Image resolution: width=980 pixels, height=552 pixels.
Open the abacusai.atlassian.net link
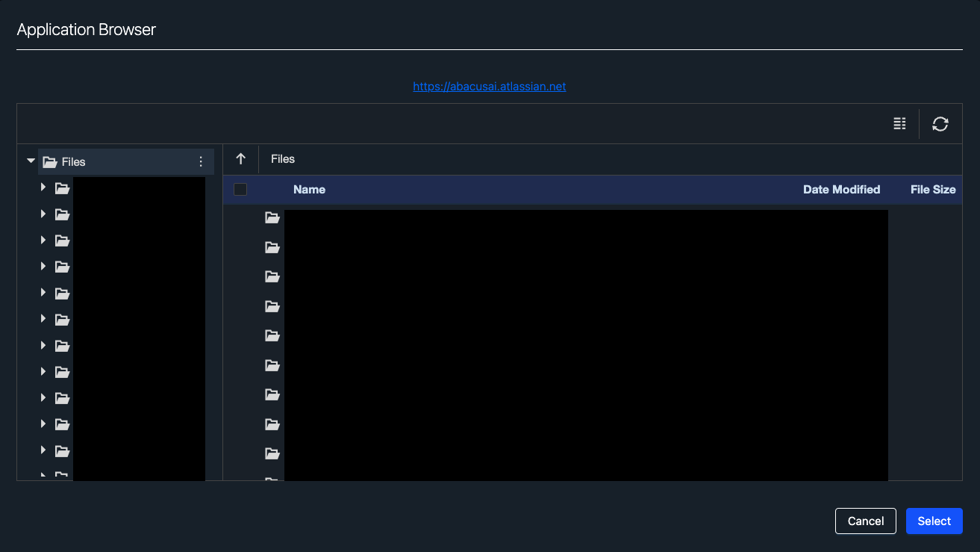490,86
